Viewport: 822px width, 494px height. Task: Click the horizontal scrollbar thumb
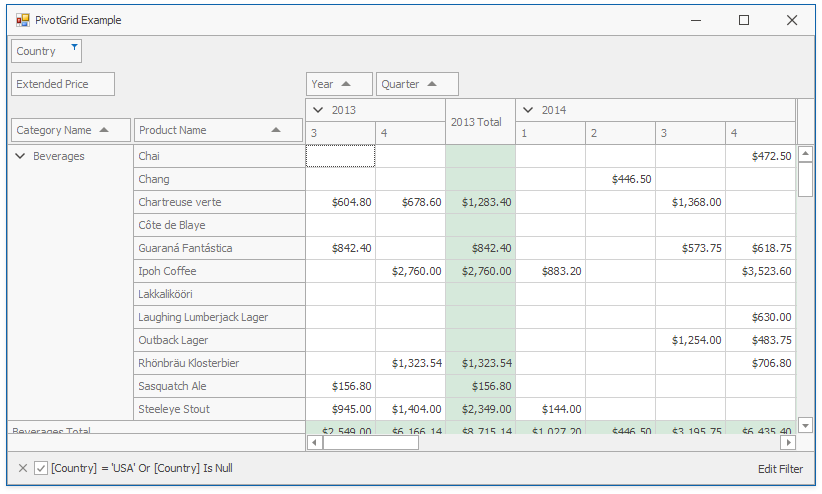point(370,442)
